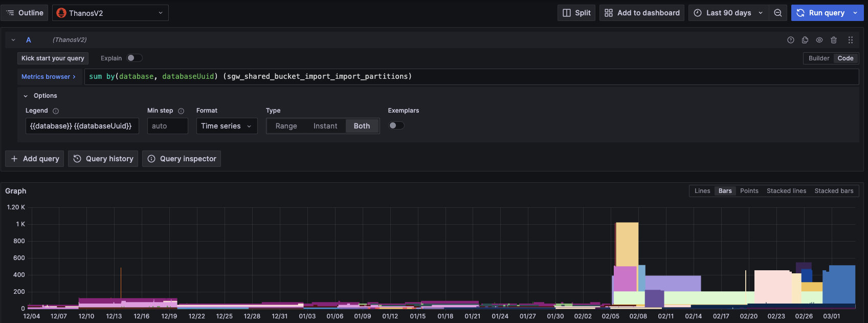Click the Min step info icon
This screenshot has width=868, height=323.
coord(181,111)
